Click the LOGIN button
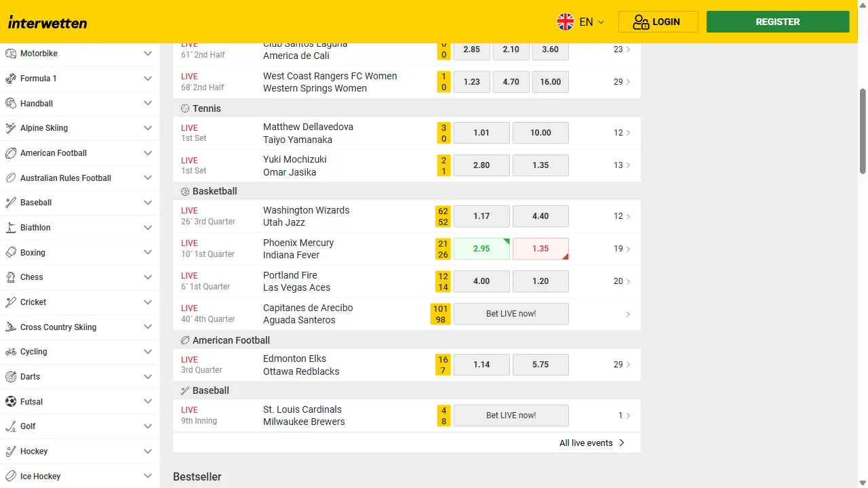The image size is (868, 488). click(x=658, y=22)
